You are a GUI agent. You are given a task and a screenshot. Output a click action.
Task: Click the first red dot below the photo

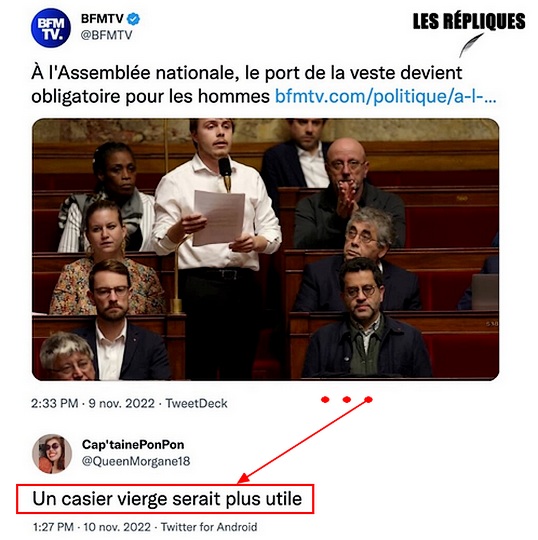(x=325, y=399)
